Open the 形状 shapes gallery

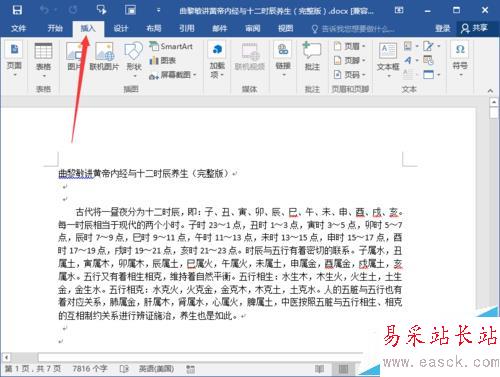(134, 60)
